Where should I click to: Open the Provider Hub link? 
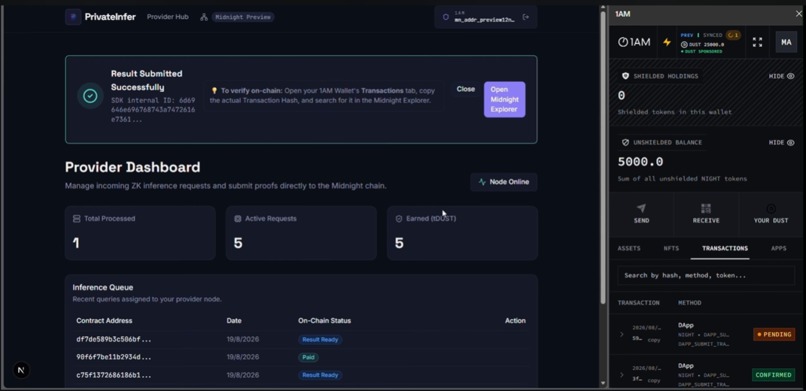coord(168,17)
